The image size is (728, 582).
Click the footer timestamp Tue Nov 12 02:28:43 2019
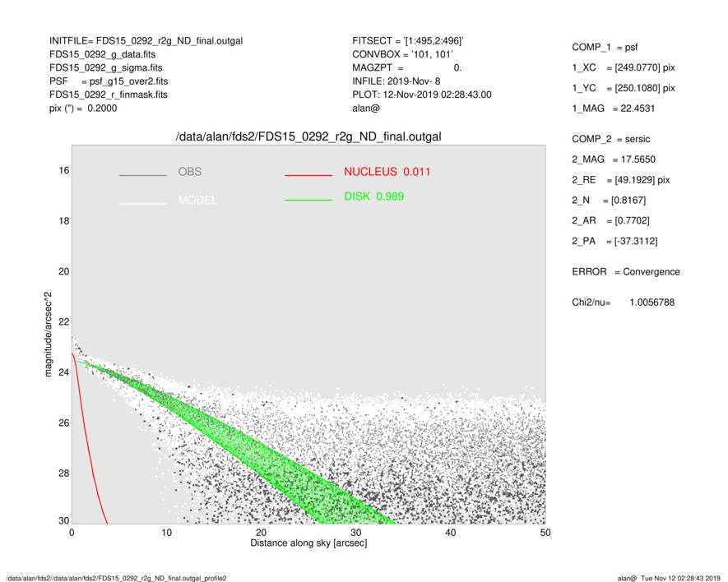[x=680, y=578]
